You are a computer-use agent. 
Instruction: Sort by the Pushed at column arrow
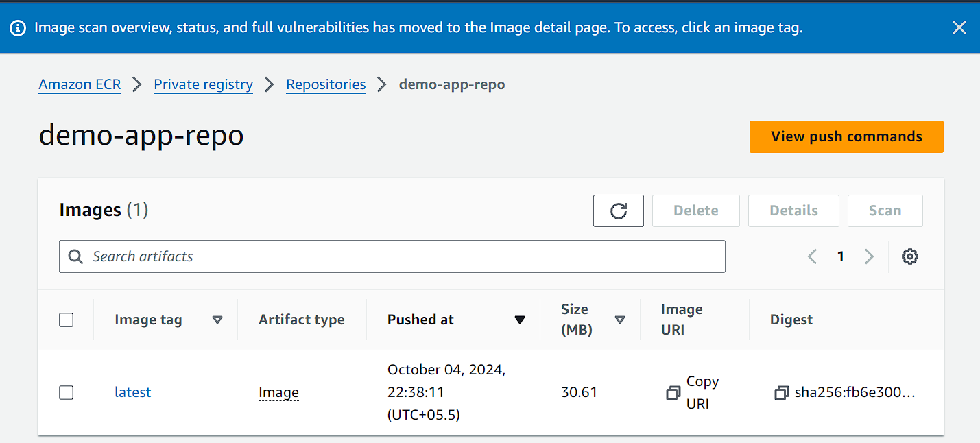pyautogui.click(x=520, y=320)
